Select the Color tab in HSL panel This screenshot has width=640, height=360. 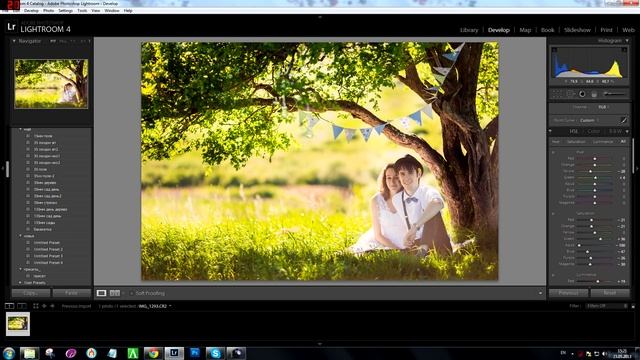[x=594, y=131]
